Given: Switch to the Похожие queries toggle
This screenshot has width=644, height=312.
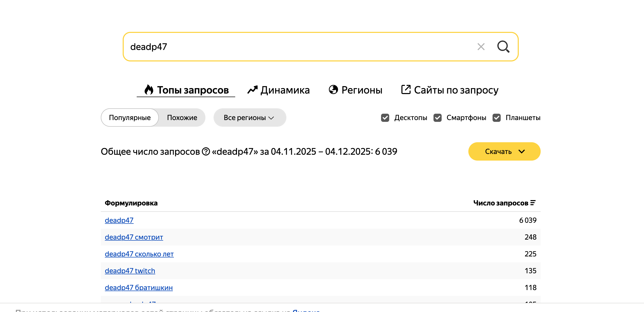Looking at the screenshot, I should [182, 118].
